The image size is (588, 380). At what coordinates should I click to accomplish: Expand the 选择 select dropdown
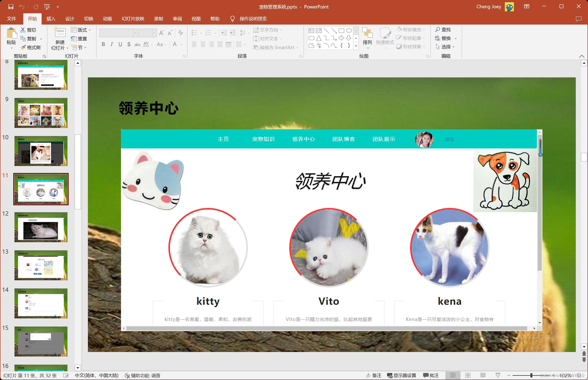pyautogui.click(x=445, y=47)
